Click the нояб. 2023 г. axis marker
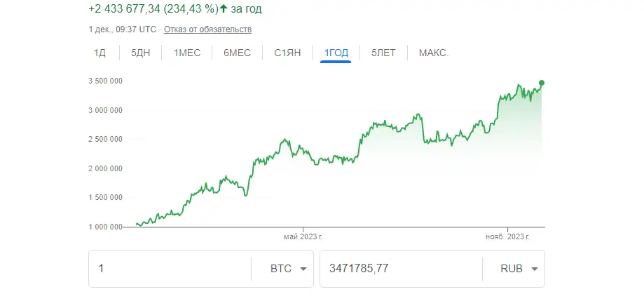Image resolution: width=644 pixels, height=294 pixels. point(507,237)
